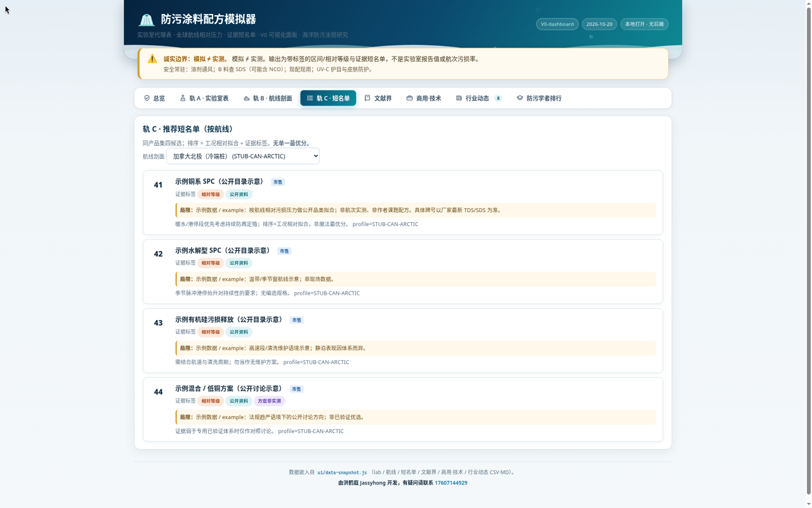Click the section heading 轨 C · 推荐短名单（按航线）
812x508 pixels.
coord(188,129)
